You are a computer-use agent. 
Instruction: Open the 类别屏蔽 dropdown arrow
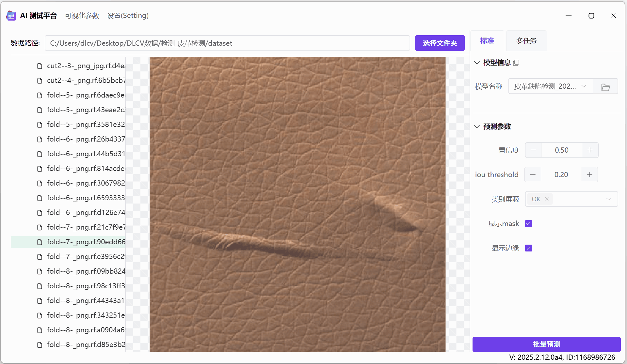point(609,199)
